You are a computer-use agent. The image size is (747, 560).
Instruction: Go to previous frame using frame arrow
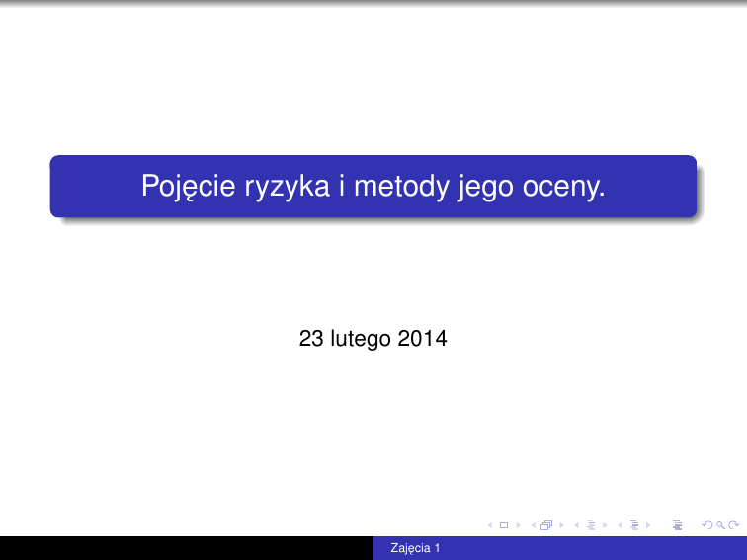tap(534, 526)
